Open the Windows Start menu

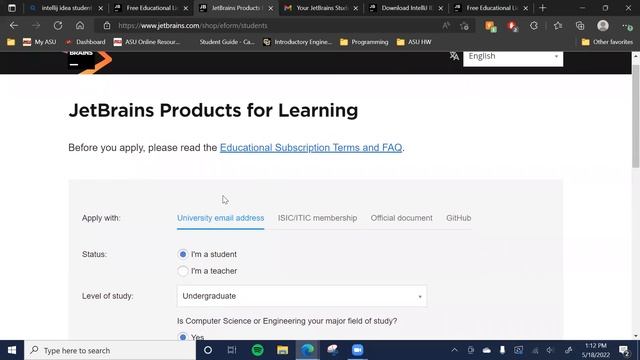coord(12,350)
